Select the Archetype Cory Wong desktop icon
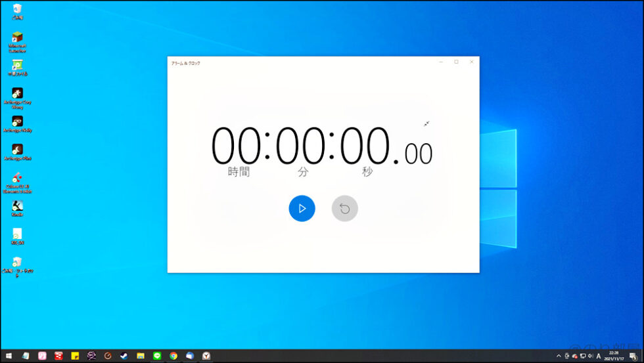This screenshot has width=644, height=363. (x=17, y=98)
